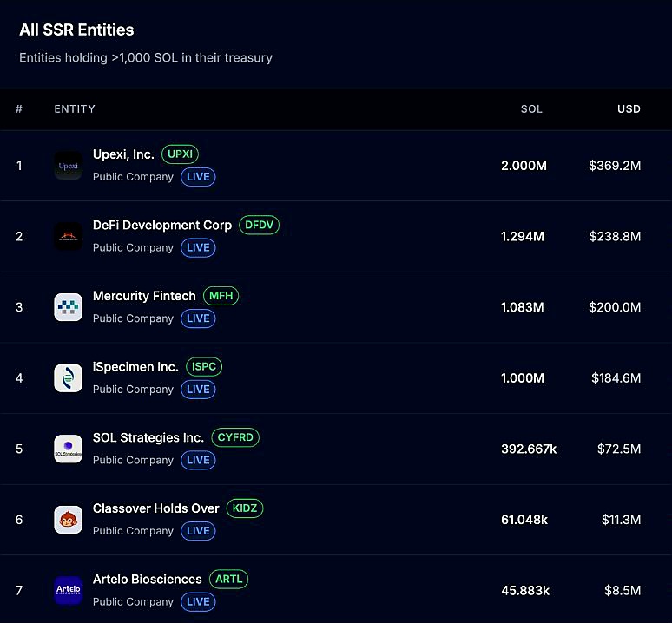Open the Upexi, Inc. entity name
This screenshot has height=623, width=672.
point(123,154)
